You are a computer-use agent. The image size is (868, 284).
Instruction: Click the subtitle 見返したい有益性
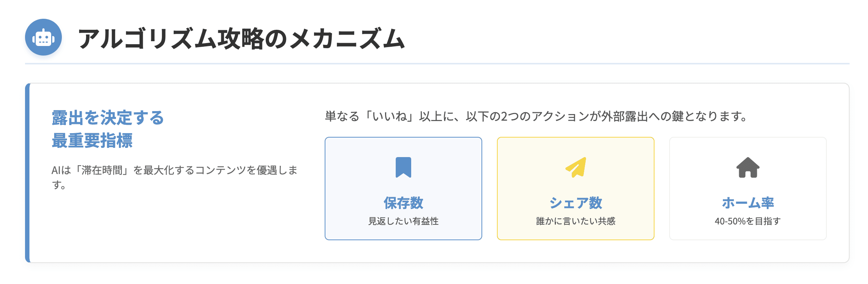(403, 221)
